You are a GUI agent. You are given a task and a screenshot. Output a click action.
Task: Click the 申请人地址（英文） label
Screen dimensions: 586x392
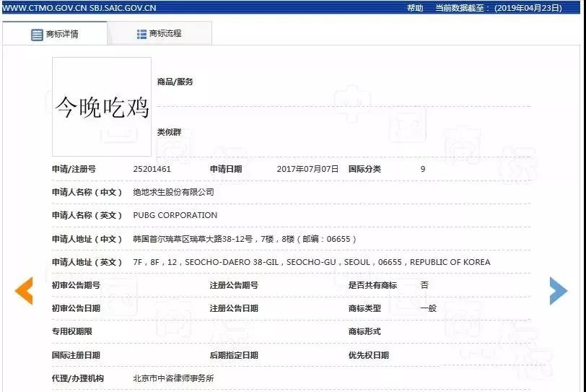(x=87, y=262)
